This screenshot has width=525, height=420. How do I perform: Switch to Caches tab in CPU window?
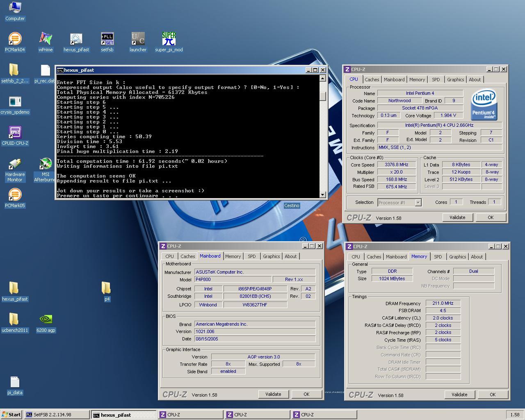[372, 80]
